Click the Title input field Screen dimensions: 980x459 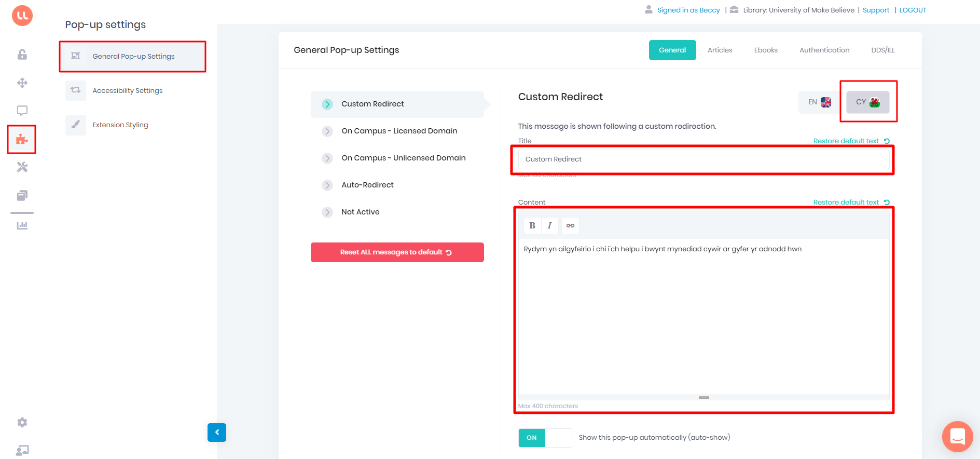(703, 159)
